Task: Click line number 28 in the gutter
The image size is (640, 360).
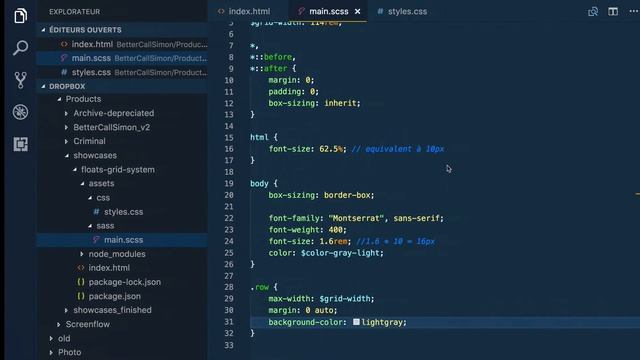Action: pos(229,287)
